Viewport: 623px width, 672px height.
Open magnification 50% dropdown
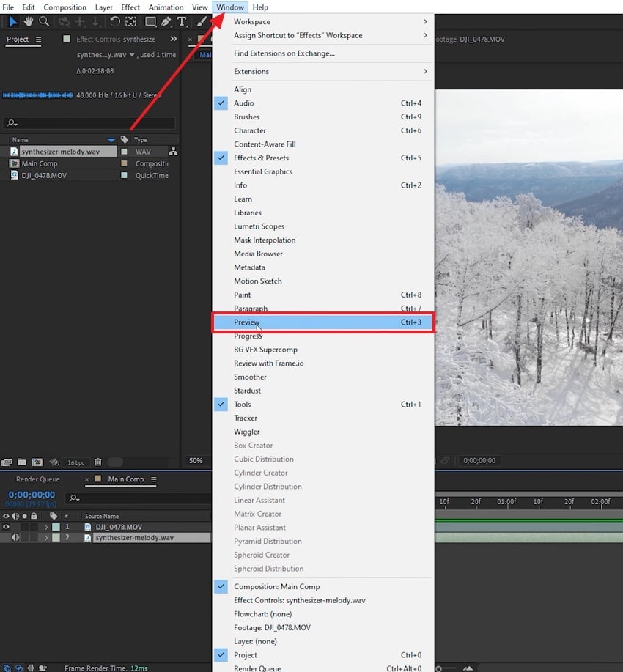[196, 461]
